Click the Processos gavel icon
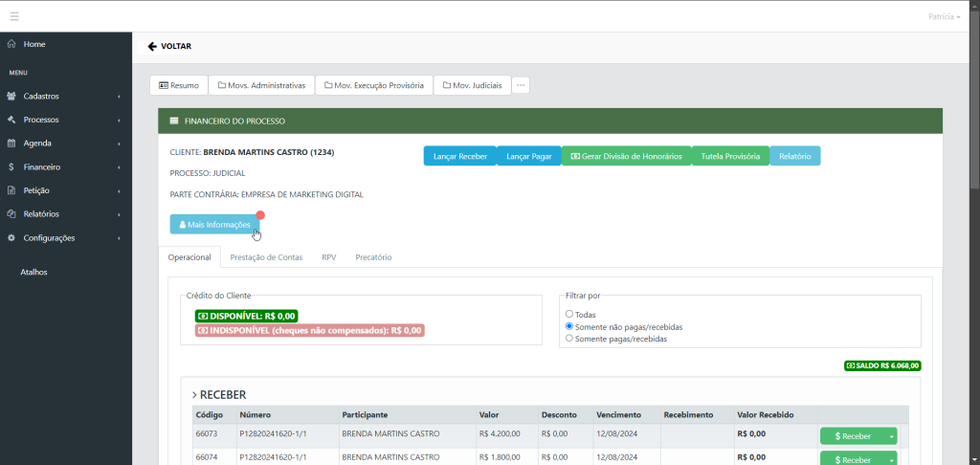The height and width of the screenshot is (465, 980). pyautogui.click(x=11, y=120)
